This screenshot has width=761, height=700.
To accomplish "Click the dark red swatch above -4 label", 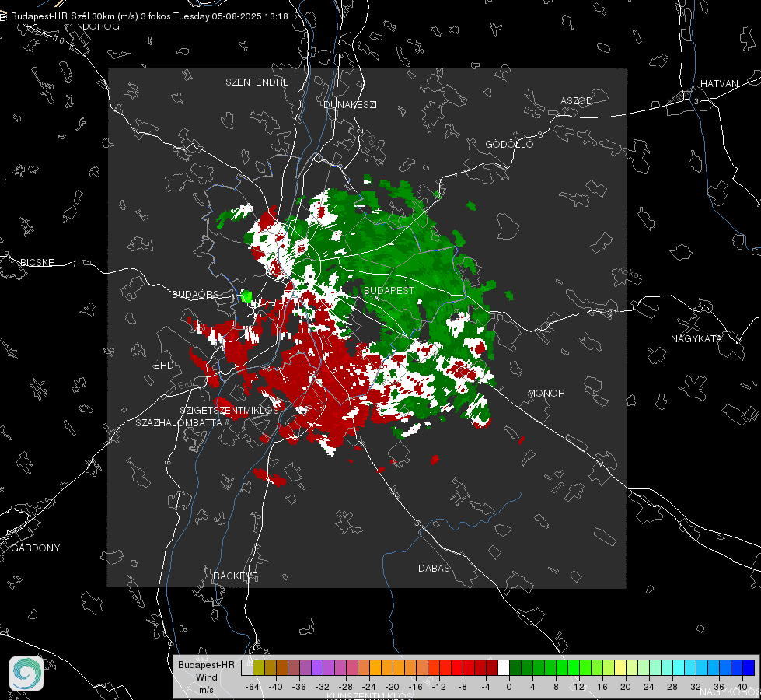I will [x=492, y=667].
